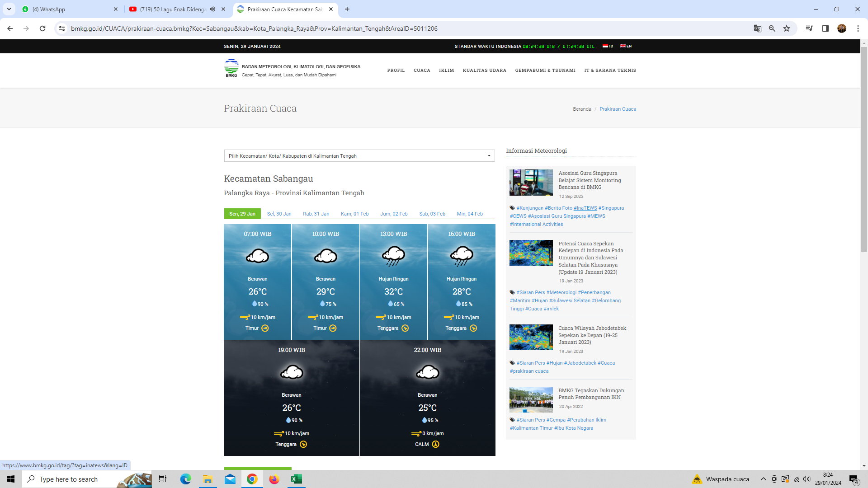Open Chrome profile avatar
Screen dimensions: 868x488
point(841,28)
